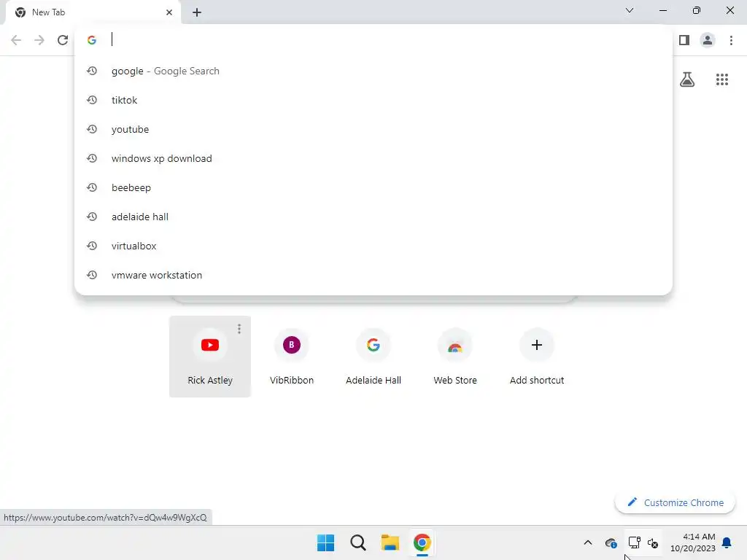
Task: Choose the 'google - Google Search' suggestion
Action: click(373, 71)
